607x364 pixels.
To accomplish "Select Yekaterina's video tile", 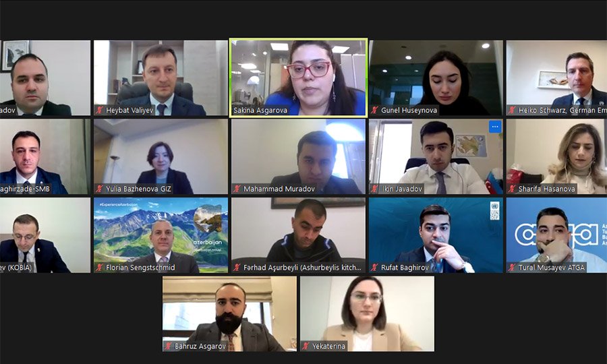I will point(367,313).
